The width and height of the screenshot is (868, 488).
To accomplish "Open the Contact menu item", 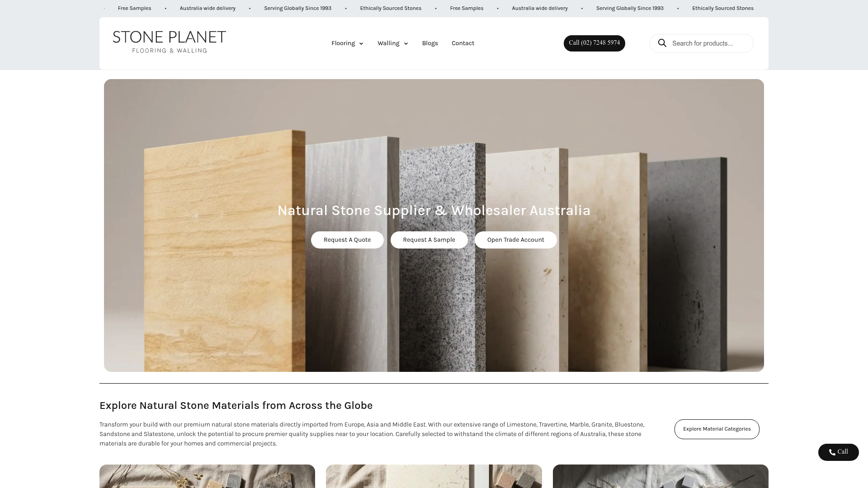I will tap(463, 43).
